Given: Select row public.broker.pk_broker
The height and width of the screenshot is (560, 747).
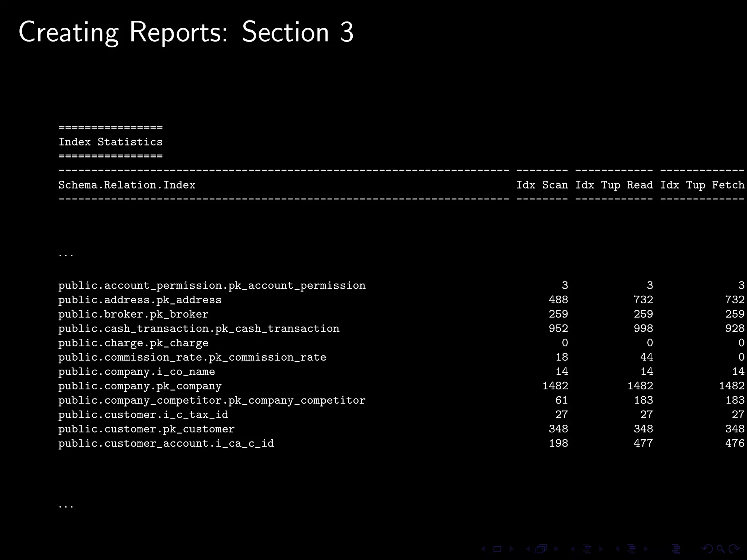Looking at the screenshot, I should [401, 314].
